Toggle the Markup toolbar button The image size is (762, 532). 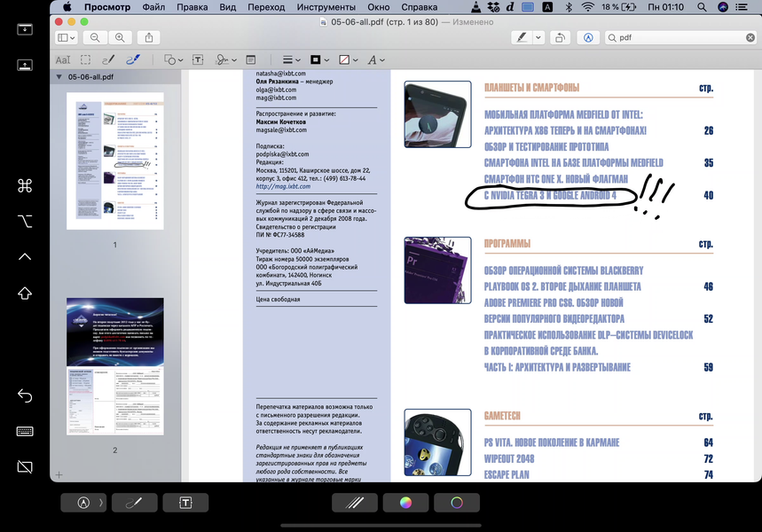(x=588, y=37)
